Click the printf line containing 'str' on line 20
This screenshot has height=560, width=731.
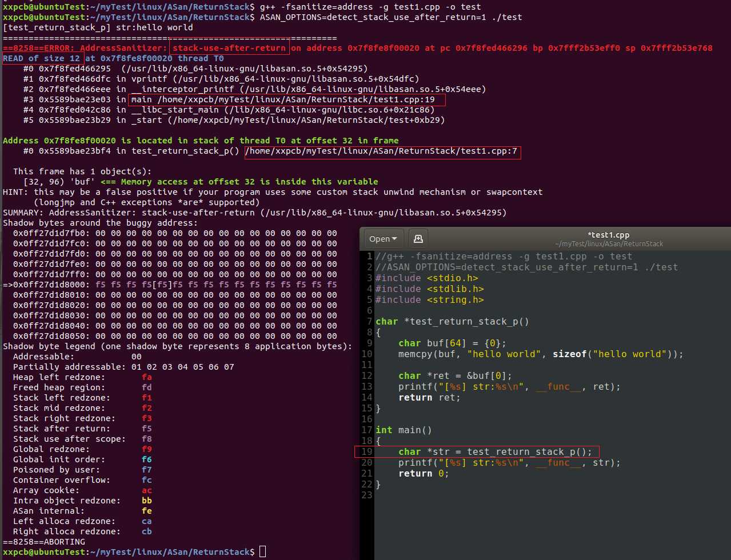click(509, 463)
